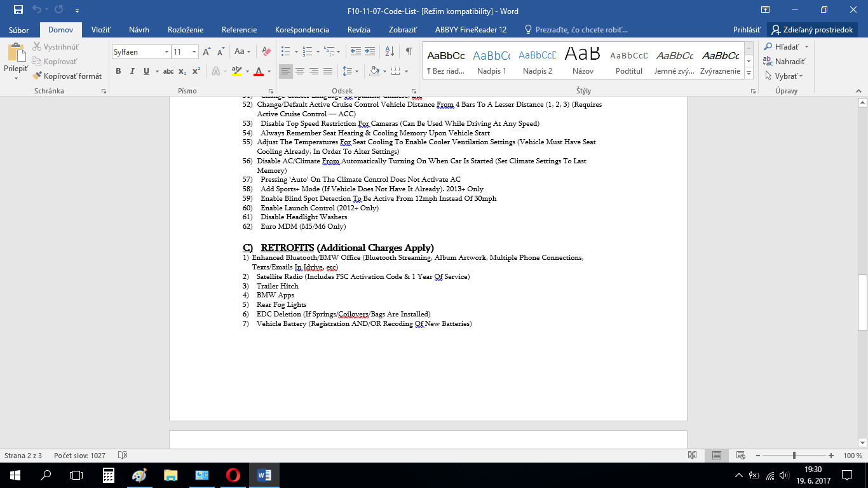Switch to the ABBYY FineReader 12 tab
This screenshot has width=868, height=488.
coord(471,30)
